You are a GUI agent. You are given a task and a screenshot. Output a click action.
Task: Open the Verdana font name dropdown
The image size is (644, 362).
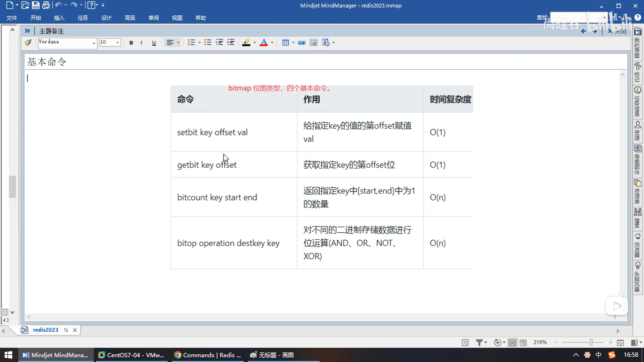tap(94, 43)
